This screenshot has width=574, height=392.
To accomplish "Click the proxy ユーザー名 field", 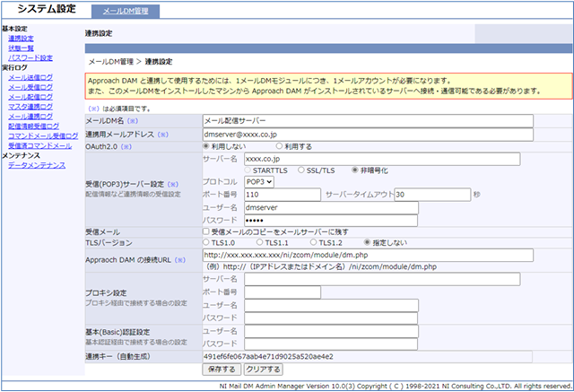I will coord(331,305).
